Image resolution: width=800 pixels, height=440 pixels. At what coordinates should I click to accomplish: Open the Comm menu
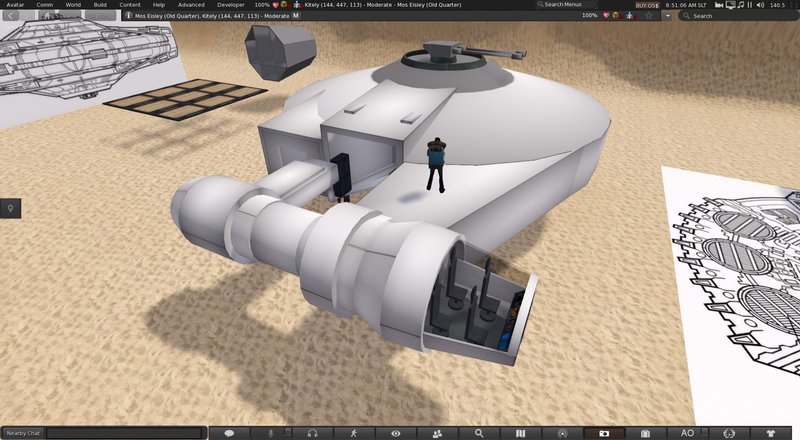click(44, 5)
